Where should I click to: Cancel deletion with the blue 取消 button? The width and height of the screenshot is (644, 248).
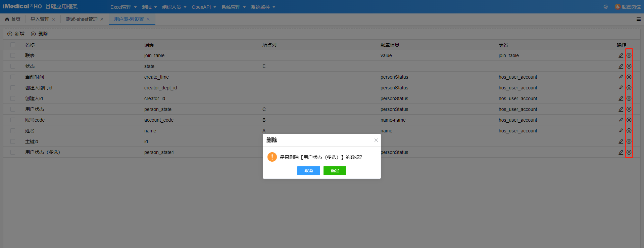point(308,171)
